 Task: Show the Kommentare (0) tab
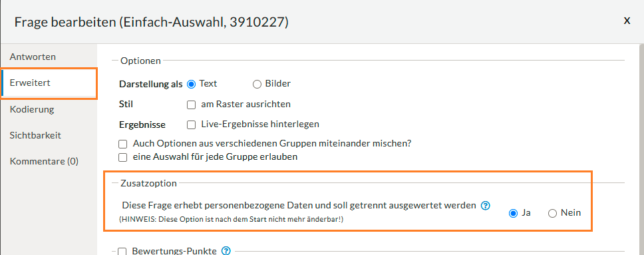point(44,161)
